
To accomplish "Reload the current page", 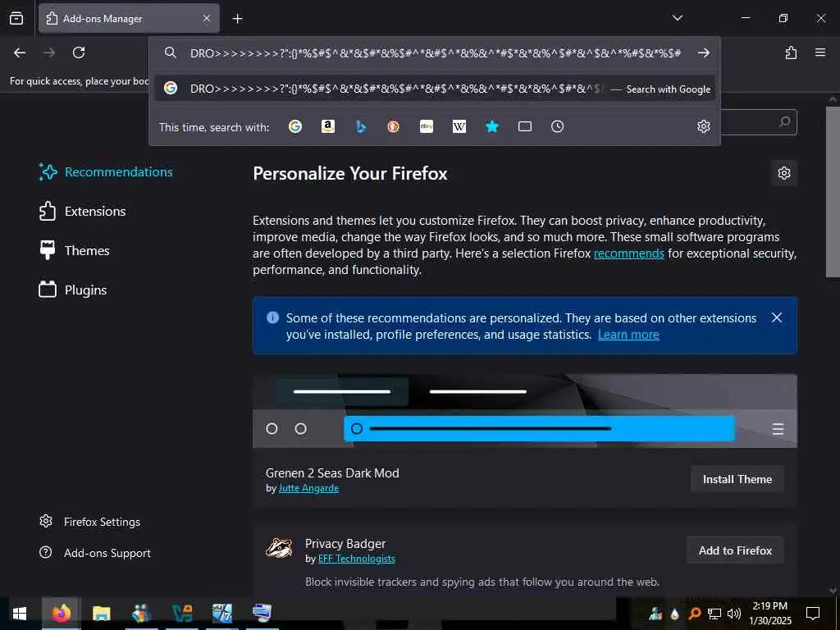I will pyautogui.click(x=79, y=52).
